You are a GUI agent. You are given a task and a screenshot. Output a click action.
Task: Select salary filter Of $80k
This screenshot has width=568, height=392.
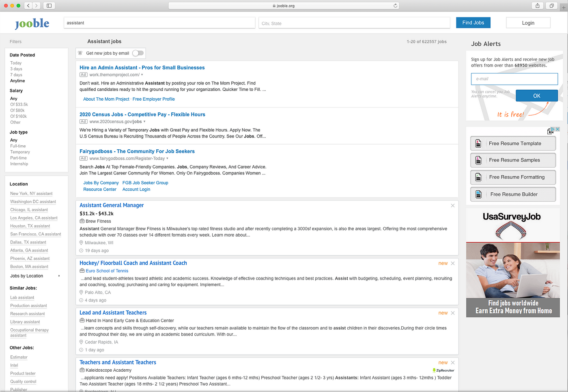17,110
